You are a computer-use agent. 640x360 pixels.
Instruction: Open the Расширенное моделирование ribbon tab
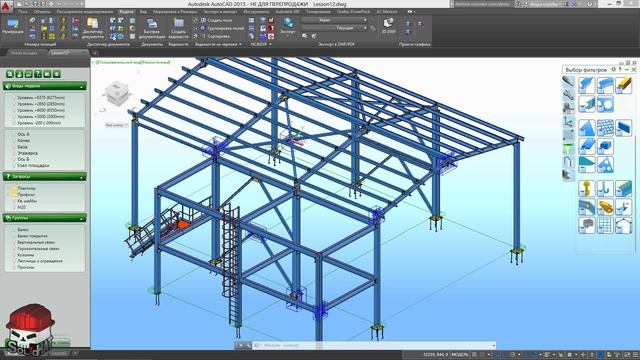(x=85, y=12)
